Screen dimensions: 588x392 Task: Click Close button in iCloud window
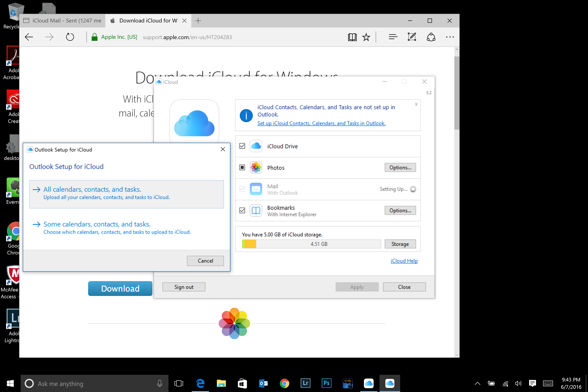pyautogui.click(x=404, y=287)
